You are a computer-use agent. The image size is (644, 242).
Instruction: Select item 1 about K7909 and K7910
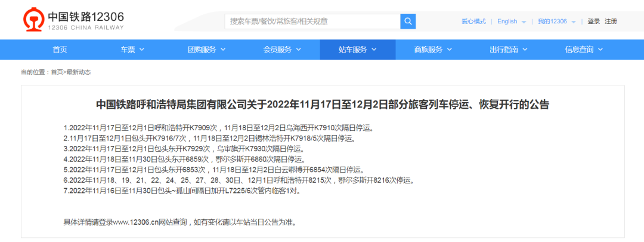[218, 128]
